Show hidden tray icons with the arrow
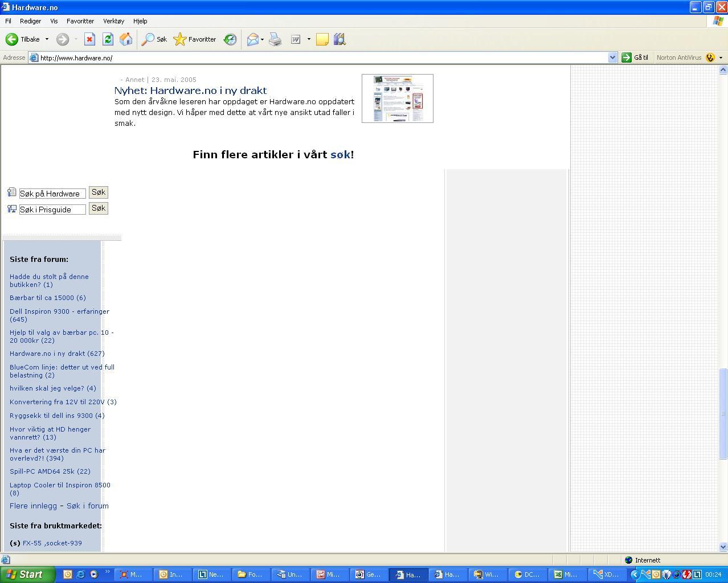 point(635,574)
